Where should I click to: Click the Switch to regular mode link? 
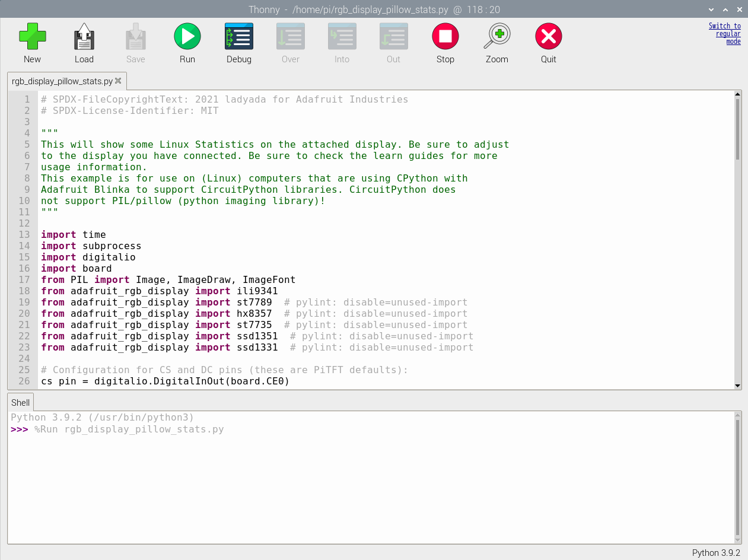click(725, 34)
